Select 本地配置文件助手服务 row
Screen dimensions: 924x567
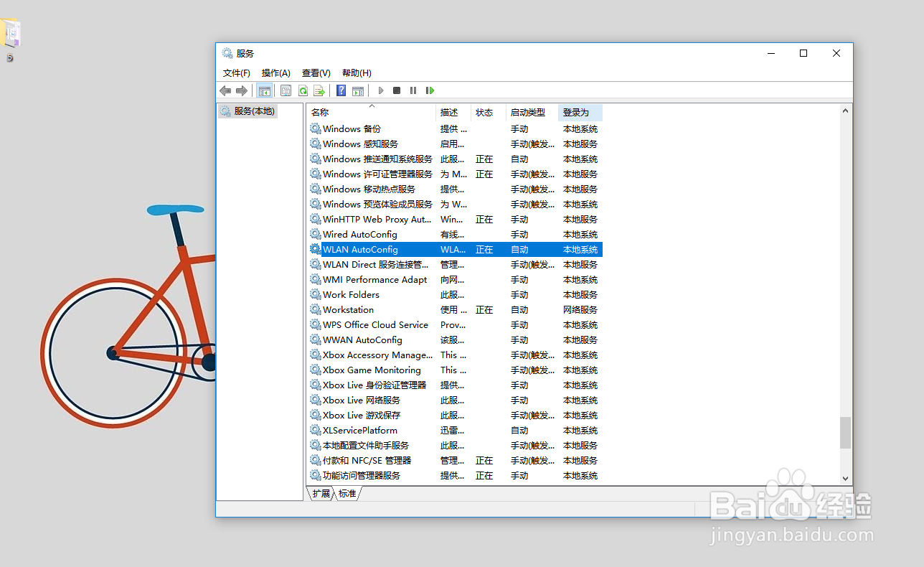pos(455,445)
